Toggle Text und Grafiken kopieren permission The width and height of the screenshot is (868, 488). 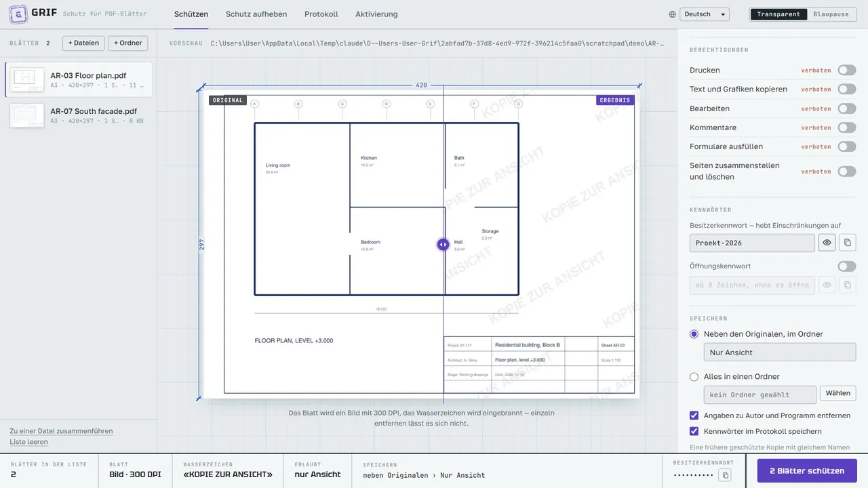[x=847, y=89]
